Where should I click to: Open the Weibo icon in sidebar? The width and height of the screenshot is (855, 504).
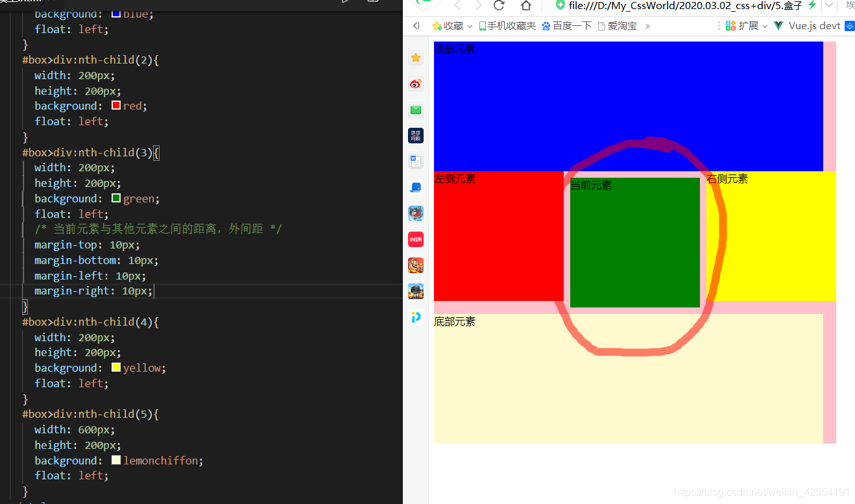pyautogui.click(x=416, y=84)
